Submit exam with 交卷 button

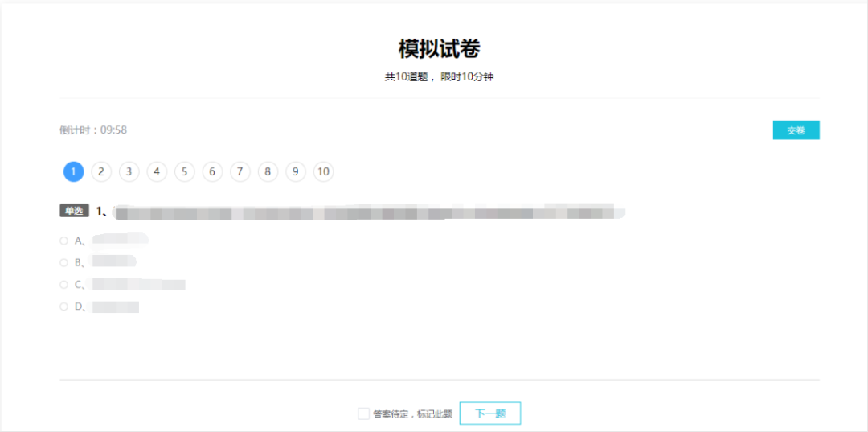click(x=796, y=130)
